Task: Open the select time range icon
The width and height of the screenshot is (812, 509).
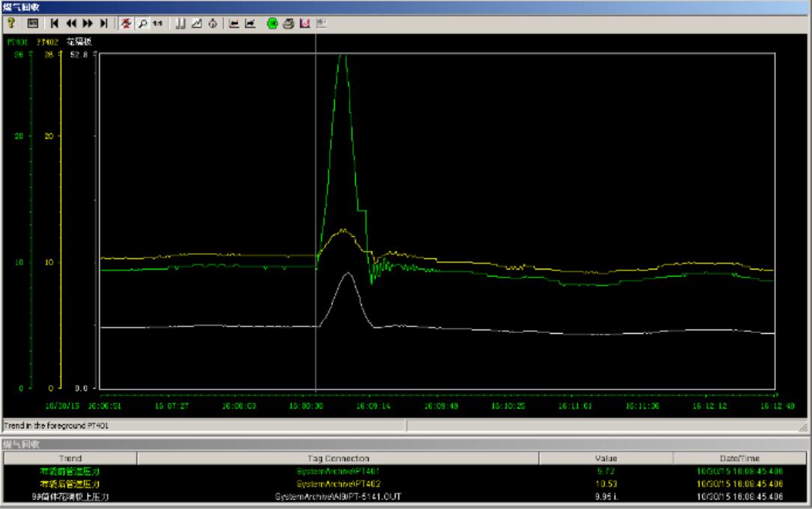Action: [212, 23]
